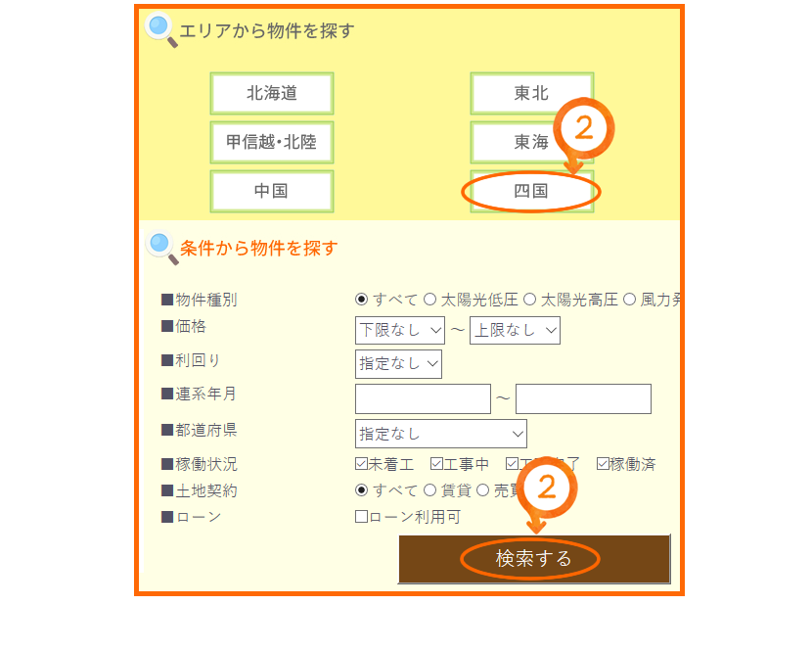Select the 北海道 area button
The height and width of the screenshot is (651, 812).
pyautogui.click(x=272, y=93)
